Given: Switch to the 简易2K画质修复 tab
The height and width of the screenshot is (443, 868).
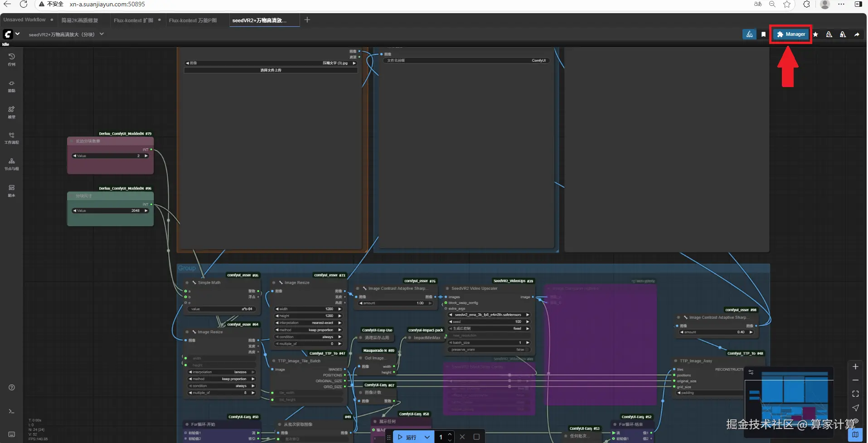Looking at the screenshot, I should click(x=80, y=20).
